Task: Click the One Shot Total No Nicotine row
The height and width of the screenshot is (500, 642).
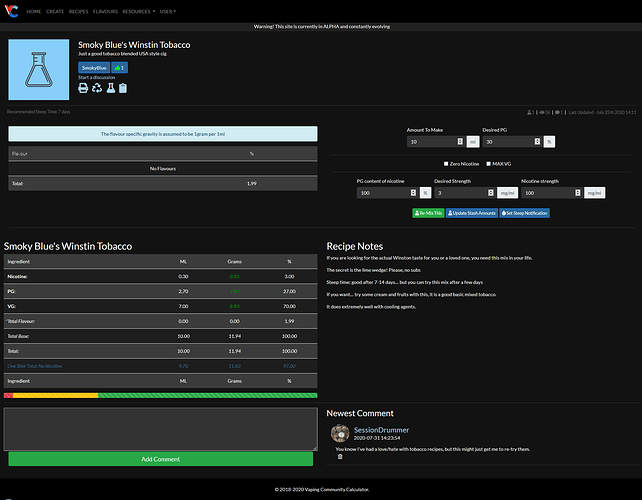Action: [x=160, y=366]
